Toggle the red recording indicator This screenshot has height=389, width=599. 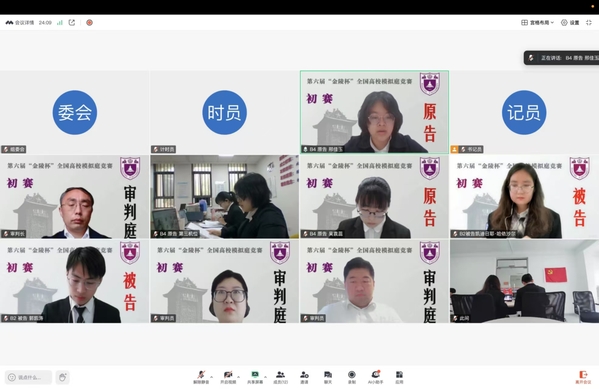pos(89,23)
